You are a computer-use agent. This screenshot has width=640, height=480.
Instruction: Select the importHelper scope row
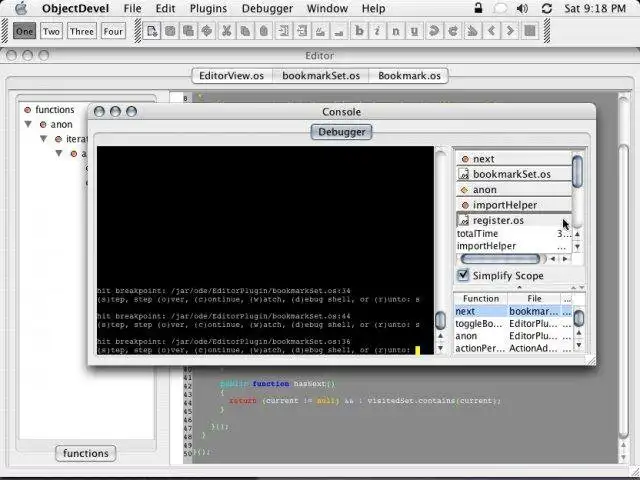pyautogui.click(x=514, y=205)
